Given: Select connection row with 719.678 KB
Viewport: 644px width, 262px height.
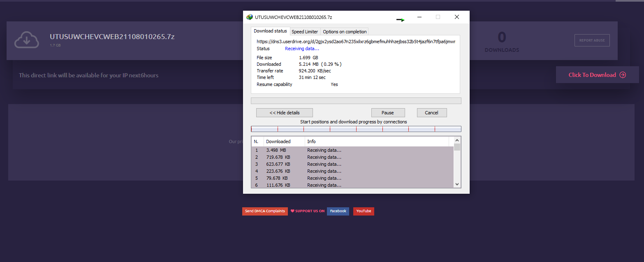Looking at the screenshot, I should (352, 157).
